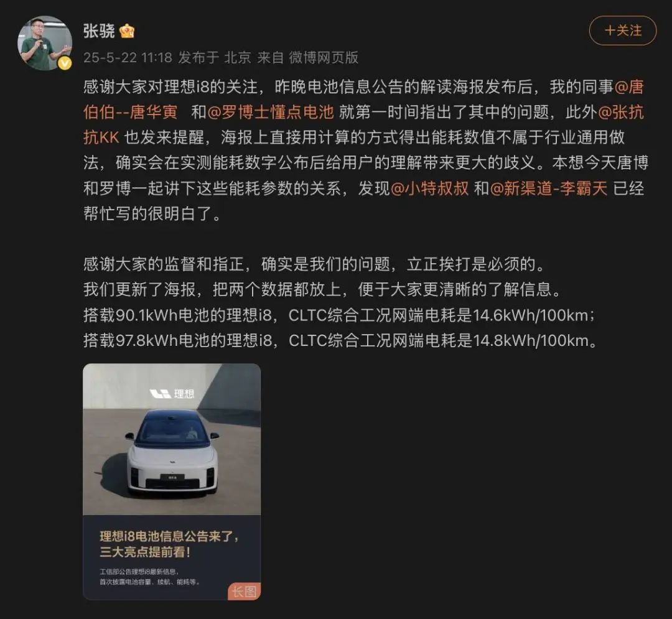This screenshot has height=619, width=672.
Task: Open mention @罗博士懂点电池
Action: click(271, 112)
